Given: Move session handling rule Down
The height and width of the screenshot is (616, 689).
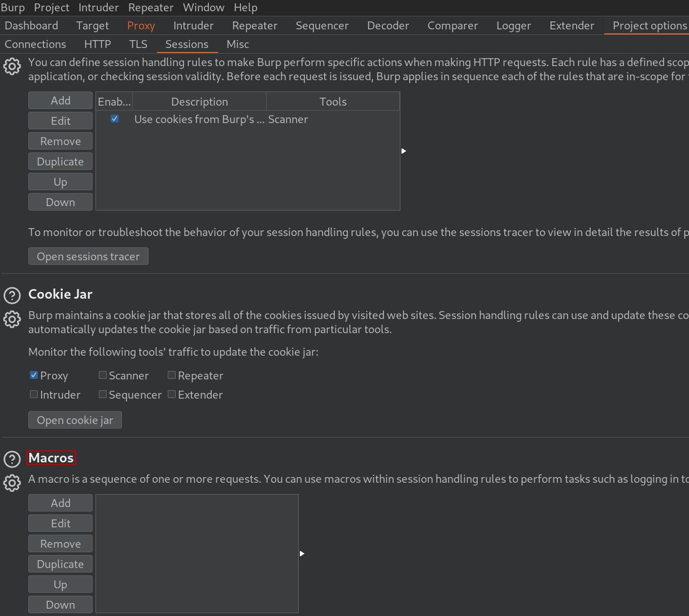Looking at the screenshot, I should 60,202.
